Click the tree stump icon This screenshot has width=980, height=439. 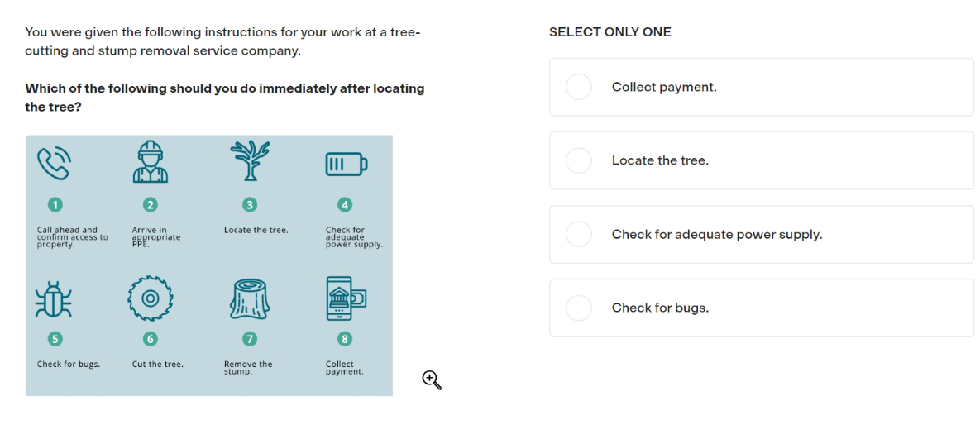click(250, 299)
